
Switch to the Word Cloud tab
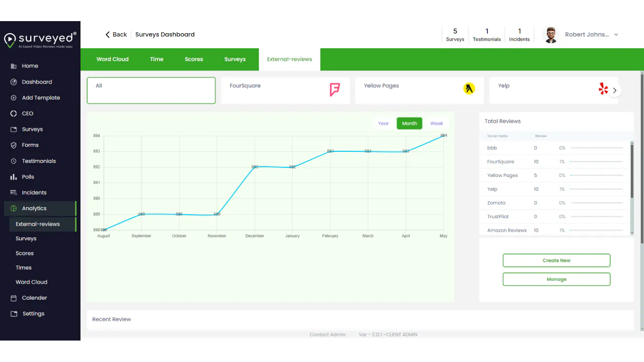[113, 59]
